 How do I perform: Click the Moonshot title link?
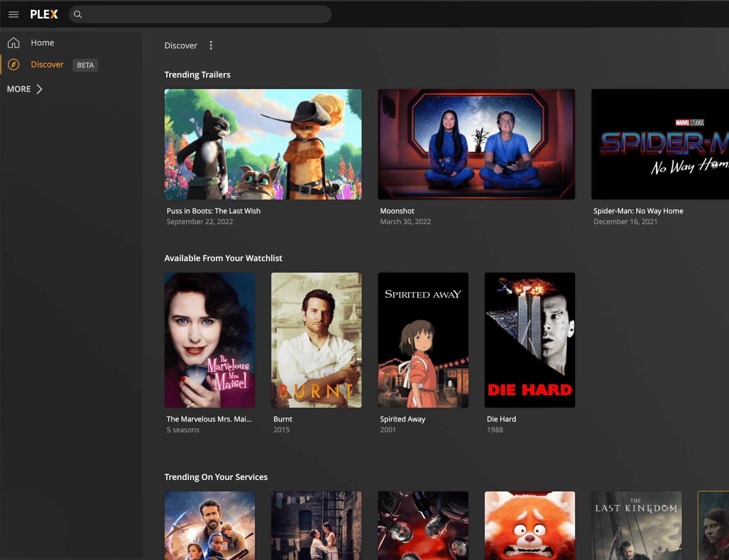(x=397, y=211)
